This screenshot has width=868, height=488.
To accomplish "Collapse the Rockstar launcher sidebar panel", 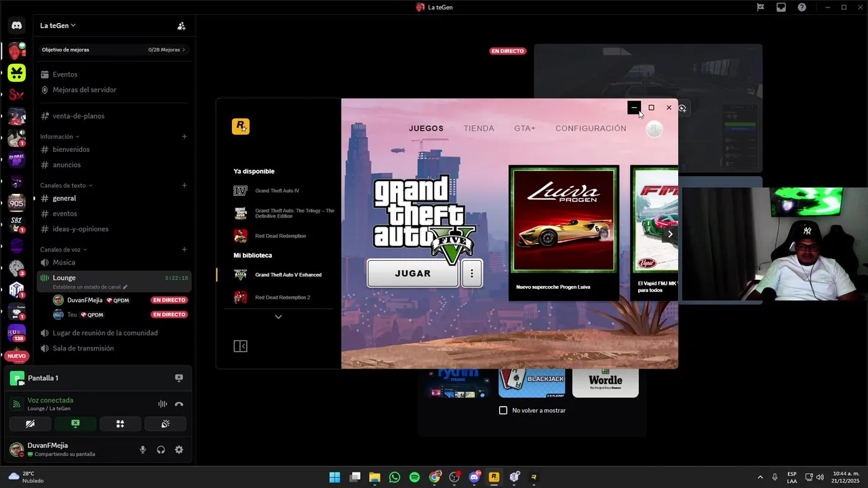I will click(240, 346).
